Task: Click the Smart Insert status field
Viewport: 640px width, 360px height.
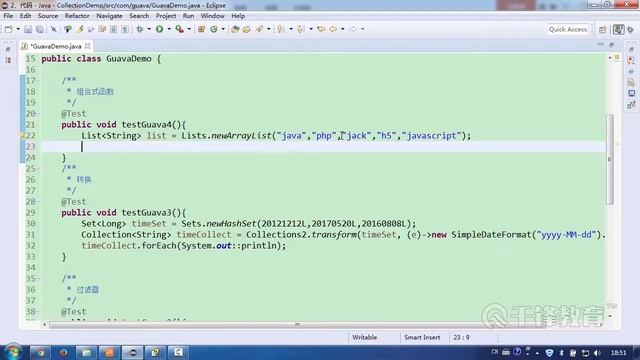Action: [x=422, y=337]
